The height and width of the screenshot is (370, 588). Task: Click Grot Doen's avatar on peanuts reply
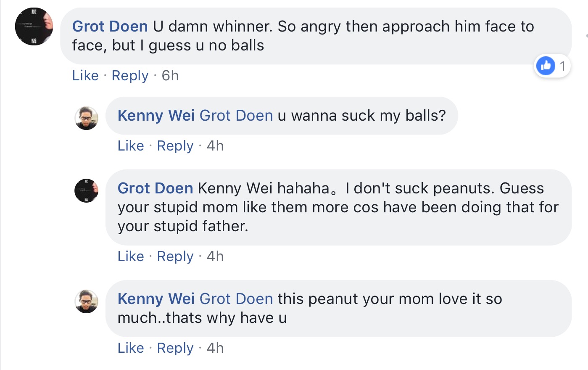click(x=87, y=190)
